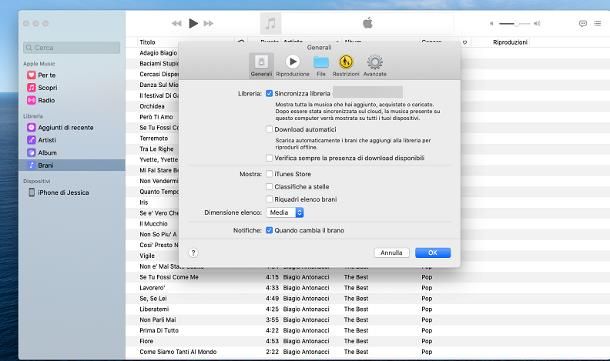The image size is (610, 361).
Task: Sort by the Riproduzioni column header
Action: (x=510, y=42)
